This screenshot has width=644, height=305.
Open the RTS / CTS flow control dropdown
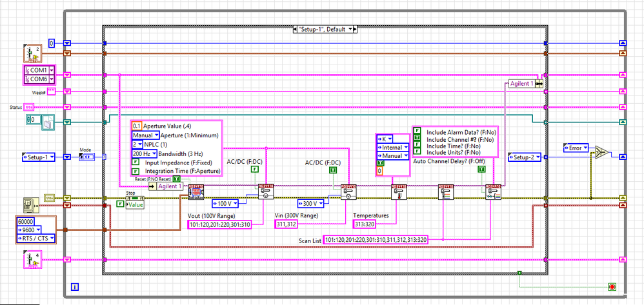tap(35, 238)
